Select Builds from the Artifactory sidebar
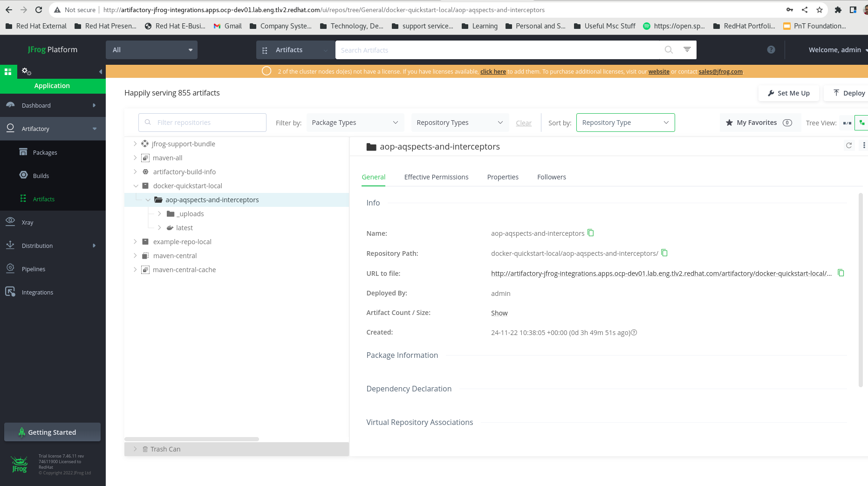The image size is (868, 486). point(41,176)
